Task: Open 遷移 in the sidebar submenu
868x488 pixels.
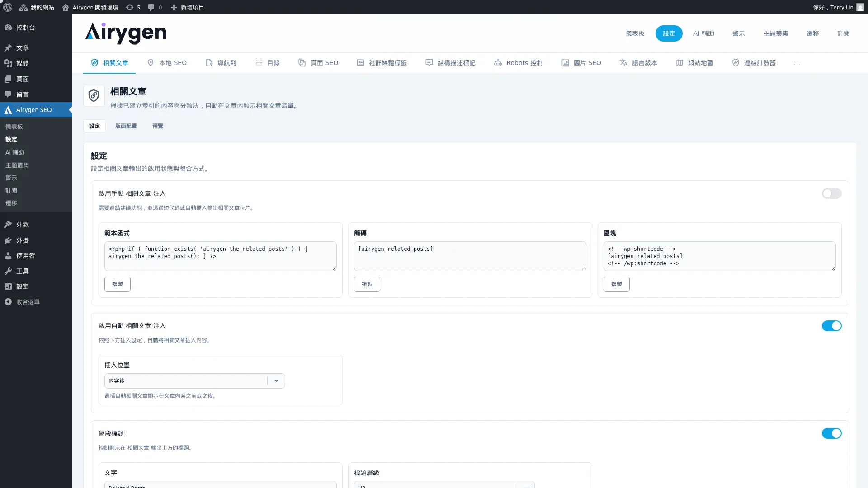Action: (11, 203)
